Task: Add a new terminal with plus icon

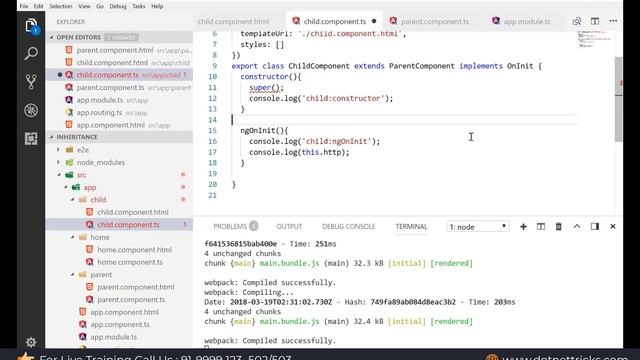Action: 523,227
